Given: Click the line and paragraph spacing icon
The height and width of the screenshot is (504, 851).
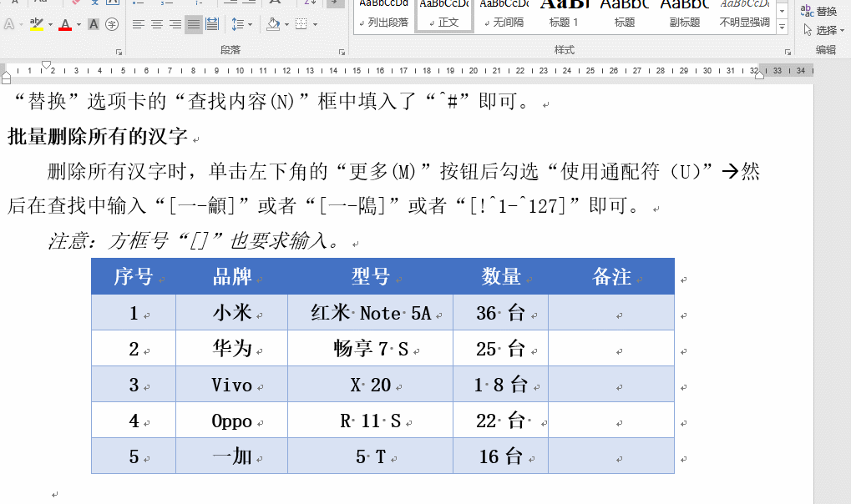Looking at the screenshot, I should click(x=238, y=24).
